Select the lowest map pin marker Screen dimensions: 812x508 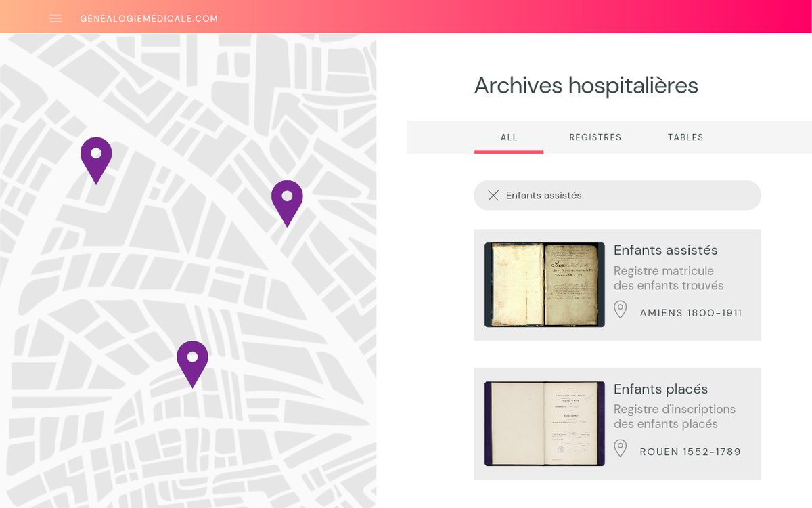click(192, 359)
